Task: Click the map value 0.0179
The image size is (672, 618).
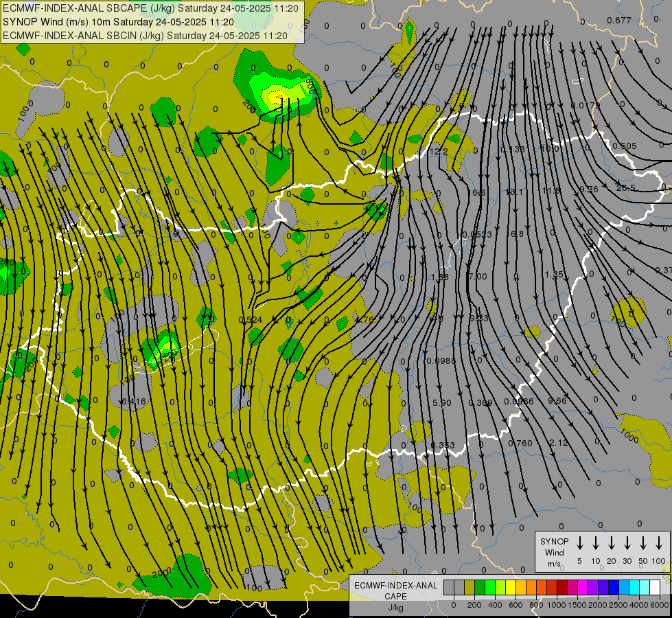Action: point(586,106)
